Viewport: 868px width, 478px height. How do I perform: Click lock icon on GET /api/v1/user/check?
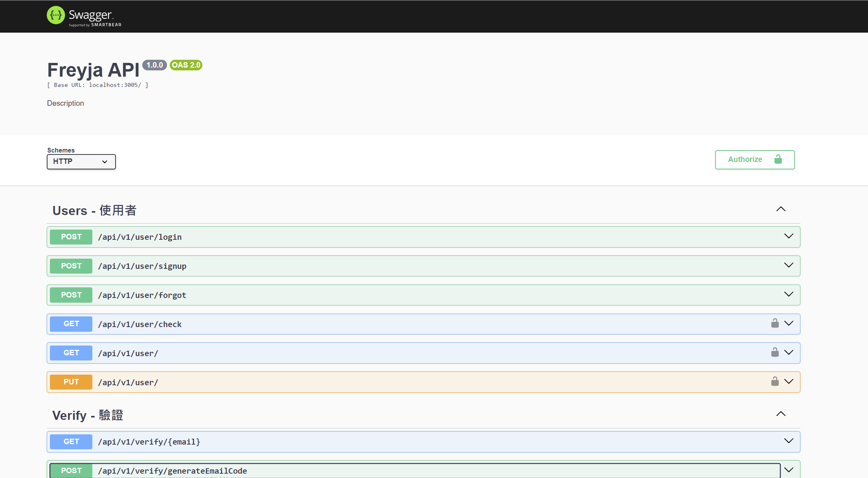(774, 323)
